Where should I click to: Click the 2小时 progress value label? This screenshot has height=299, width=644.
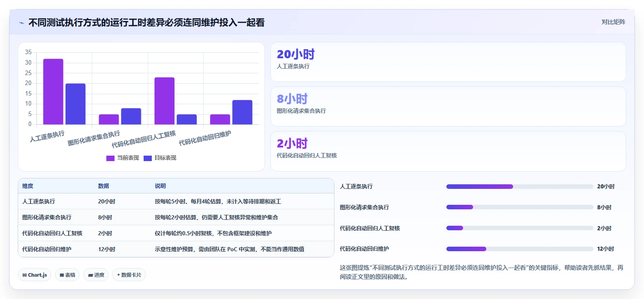tap(604, 228)
